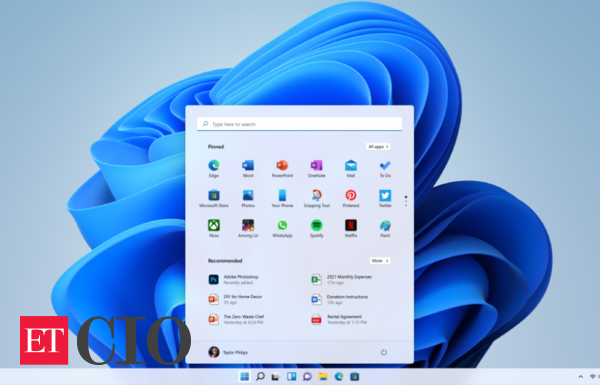Screen dimensions: 600x385
Task: Show hidden system tray icons chevron
Action: [x=580, y=377]
